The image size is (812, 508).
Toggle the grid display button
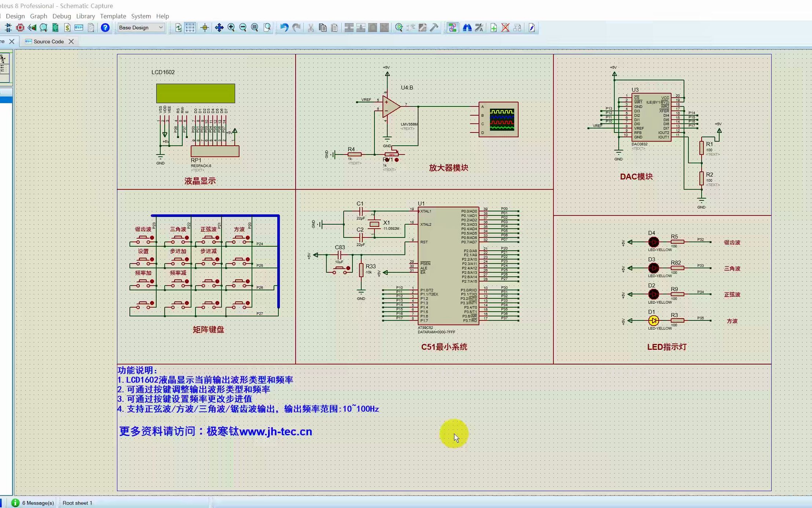pyautogui.click(x=190, y=28)
